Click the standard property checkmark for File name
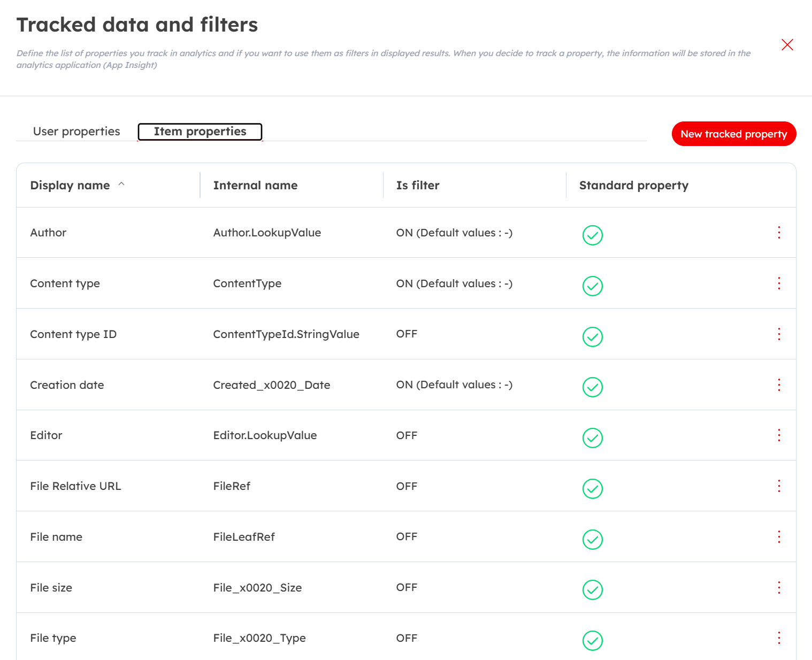Image resolution: width=812 pixels, height=660 pixels. 593,540
